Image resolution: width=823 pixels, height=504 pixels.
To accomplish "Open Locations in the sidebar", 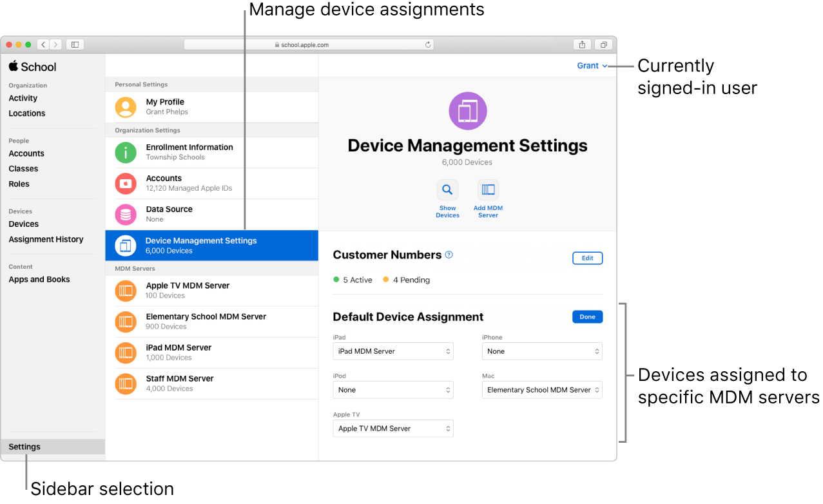I will (x=27, y=113).
